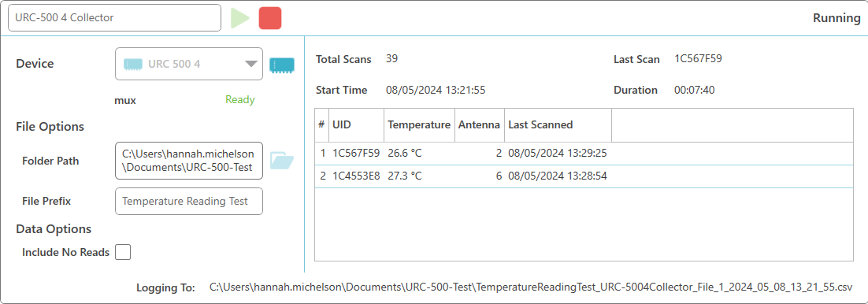Select UID cell 1C4553E8 in the table

tap(356, 176)
